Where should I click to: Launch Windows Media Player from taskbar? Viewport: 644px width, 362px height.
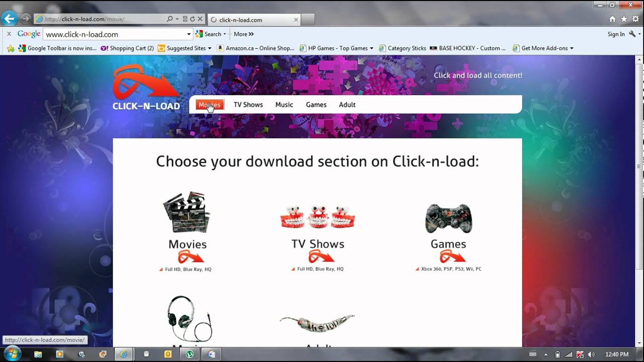point(59,354)
